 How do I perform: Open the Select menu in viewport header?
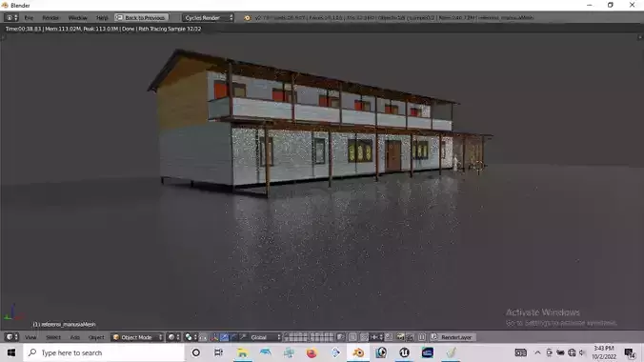(x=53, y=337)
